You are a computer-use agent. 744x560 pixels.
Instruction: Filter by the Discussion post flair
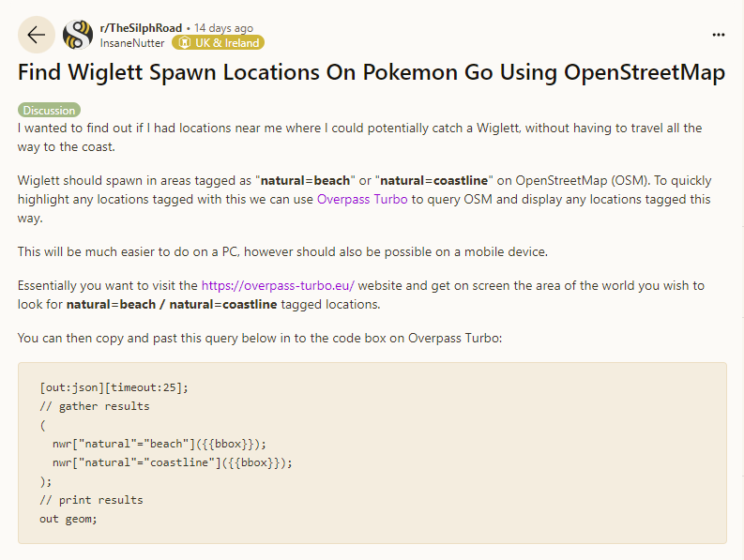pos(50,110)
